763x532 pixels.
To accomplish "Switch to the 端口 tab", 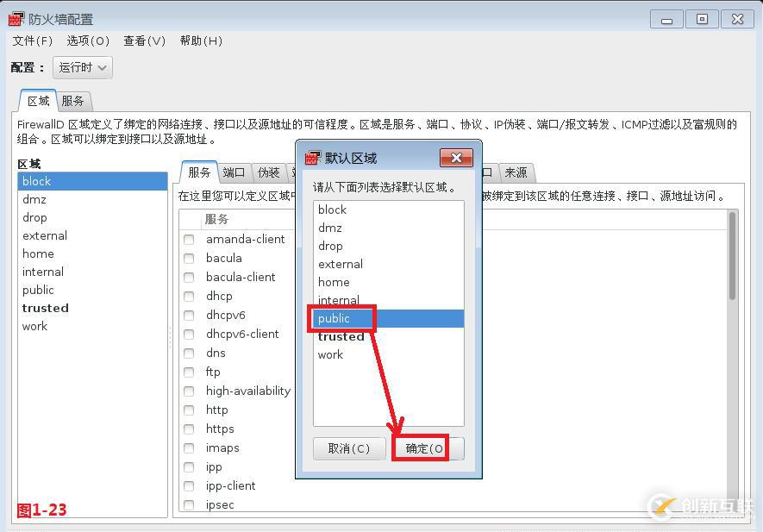I will [x=233, y=172].
